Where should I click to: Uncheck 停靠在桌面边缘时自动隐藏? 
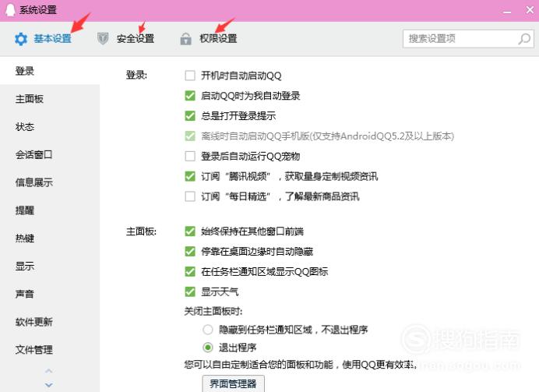190,252
